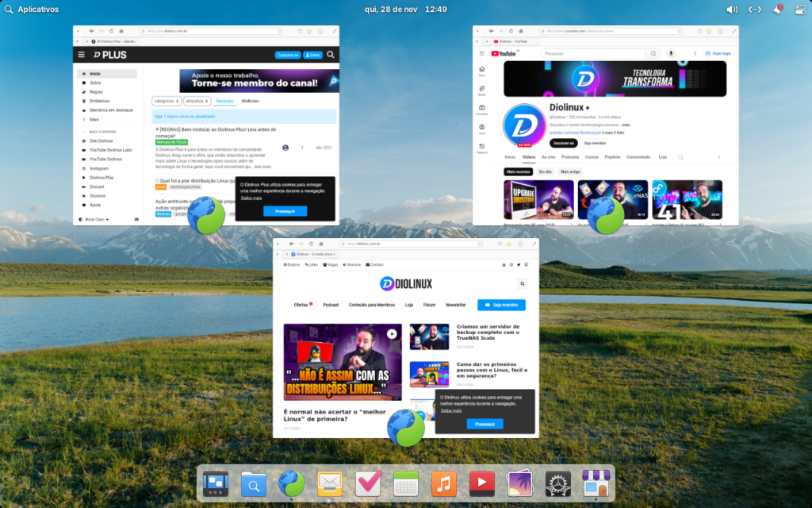Open the Calendar app in the dock

tap(405, 483)
